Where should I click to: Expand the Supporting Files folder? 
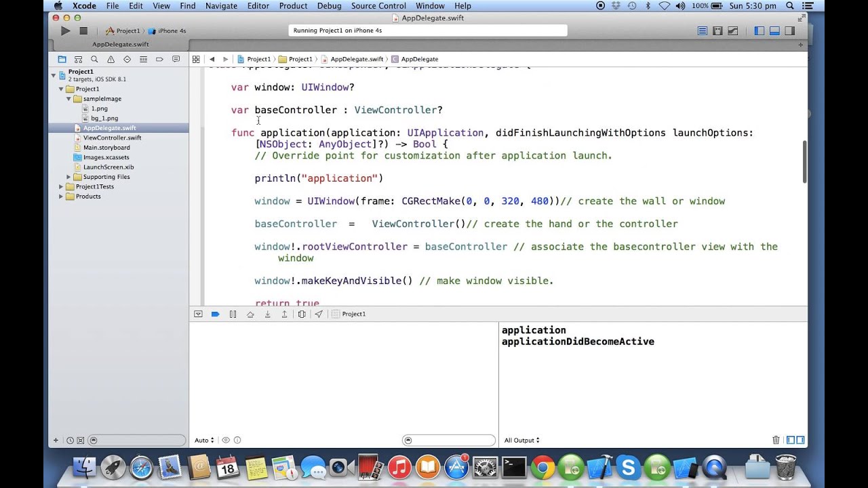point(68,177)
